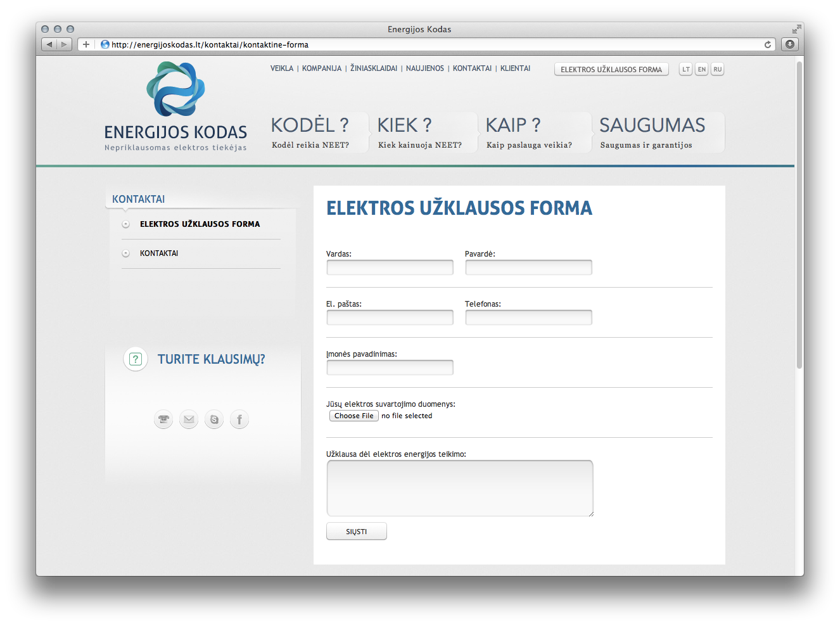The width and height of the screenshot is (840, 626).
Task: Click the Choose File button
Action: click(x=354, y=416)
